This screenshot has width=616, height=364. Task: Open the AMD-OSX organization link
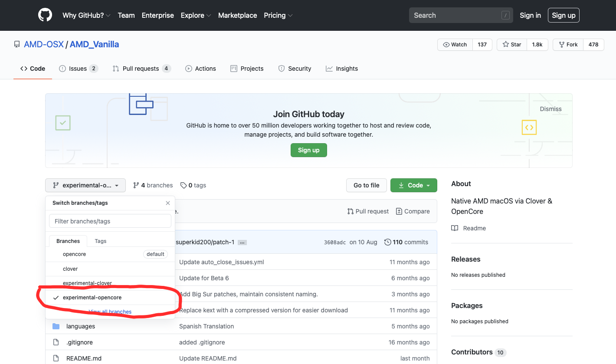tap(44, 44)
